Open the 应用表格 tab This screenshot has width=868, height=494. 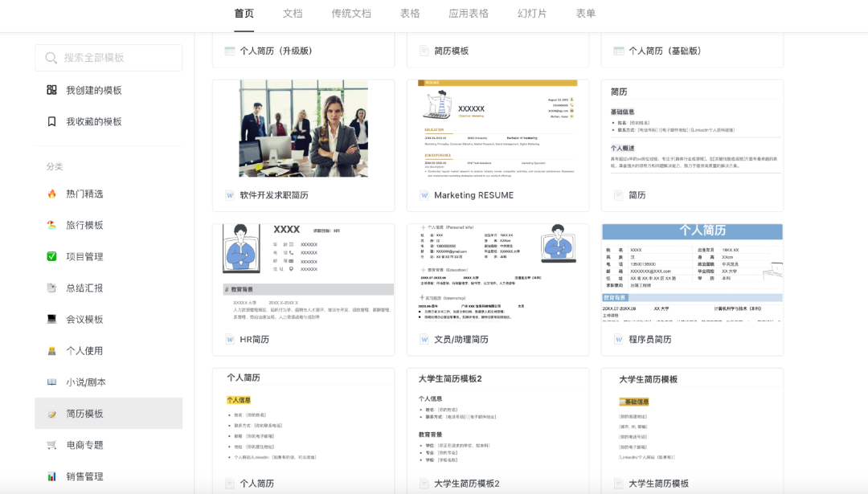(x=469, y=14)
